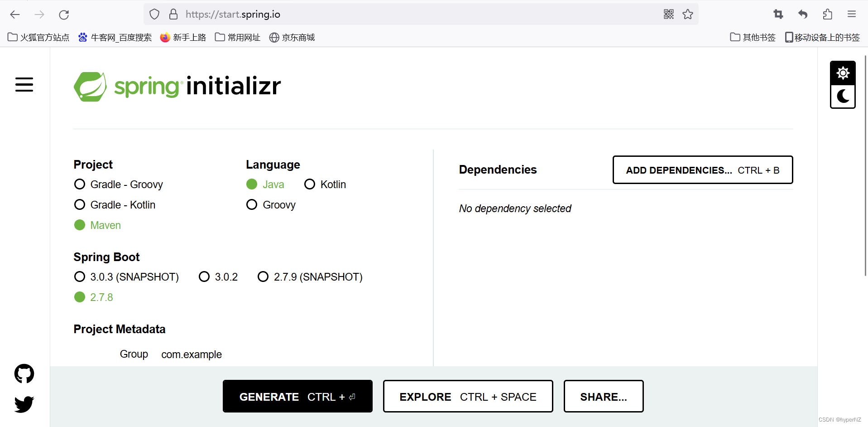Screen dimensions: 868x427
Task: Open the 火狐官方站点 bookmark folder
Action: [38, 38]
